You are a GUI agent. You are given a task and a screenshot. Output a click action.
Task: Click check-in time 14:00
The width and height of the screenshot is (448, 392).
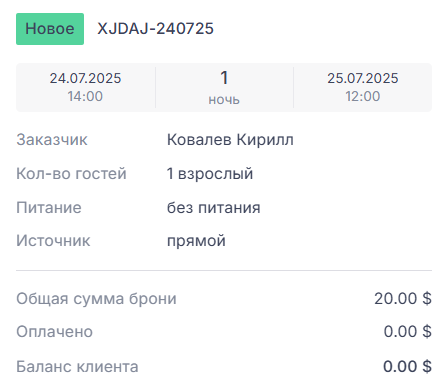pos(85,96)
